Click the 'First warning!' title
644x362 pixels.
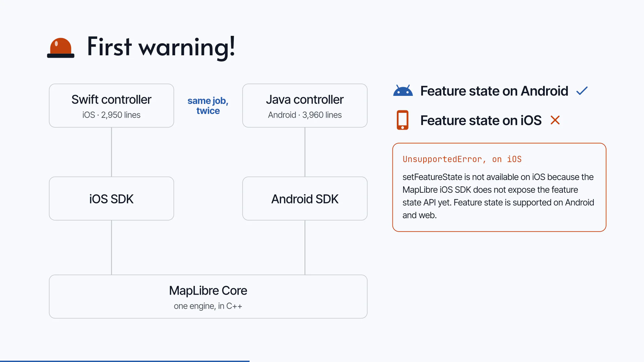(161, 47)
